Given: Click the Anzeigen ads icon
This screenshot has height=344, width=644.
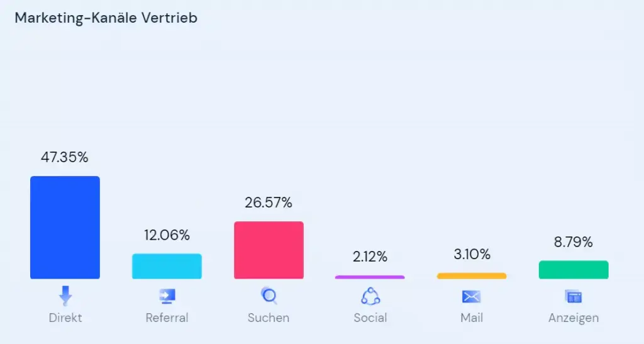Looking at the screenshot, I should point(574,296).
